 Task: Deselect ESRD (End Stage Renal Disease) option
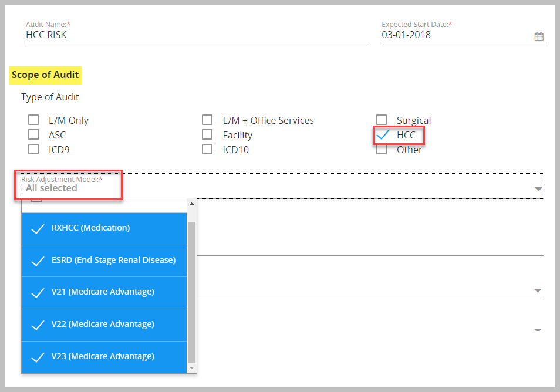104,261
